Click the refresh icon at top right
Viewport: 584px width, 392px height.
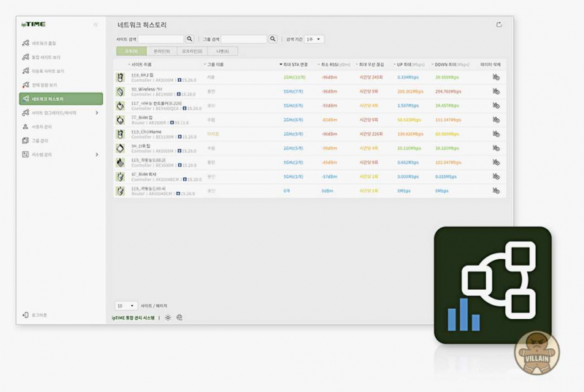pos(499,25)
